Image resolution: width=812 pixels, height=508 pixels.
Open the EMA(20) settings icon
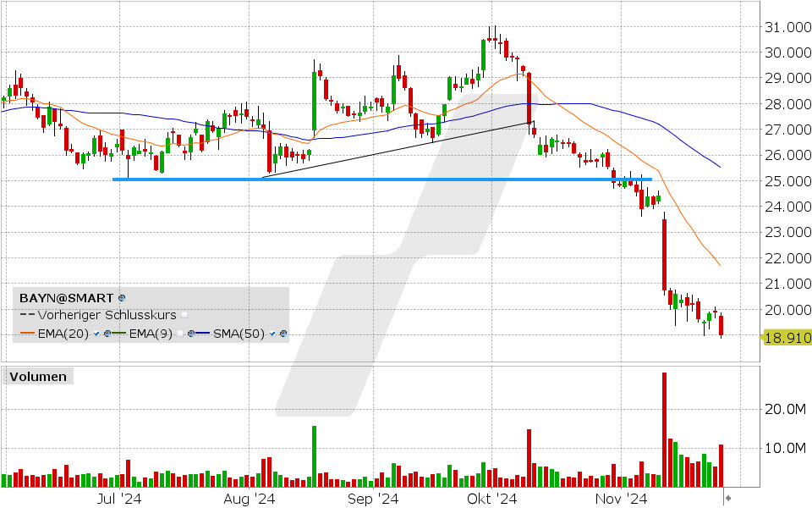(107, 334)
